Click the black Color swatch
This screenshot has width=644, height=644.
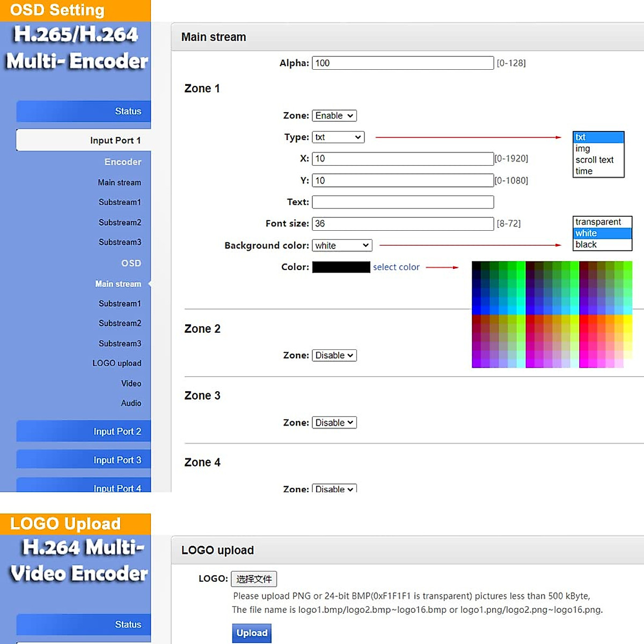tap(341, 267)
